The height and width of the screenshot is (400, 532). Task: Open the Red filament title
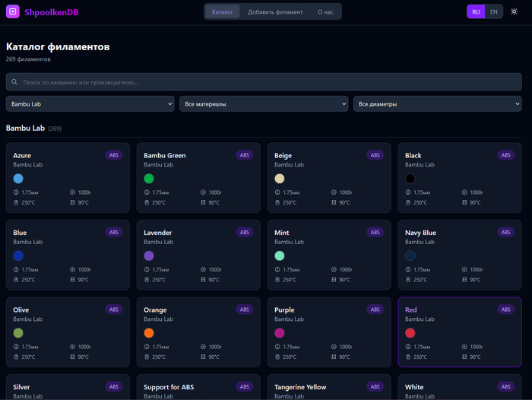pos(411,310)
